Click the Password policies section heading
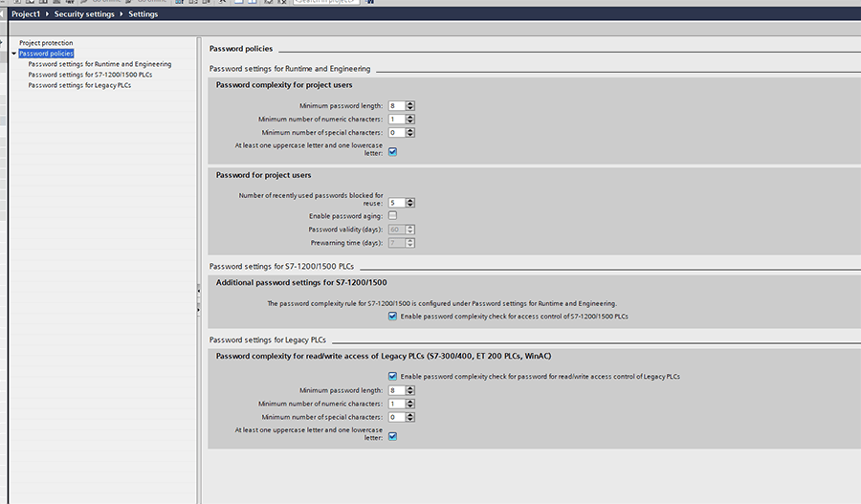Screen dimensions: 861x504 click(241, 49)
